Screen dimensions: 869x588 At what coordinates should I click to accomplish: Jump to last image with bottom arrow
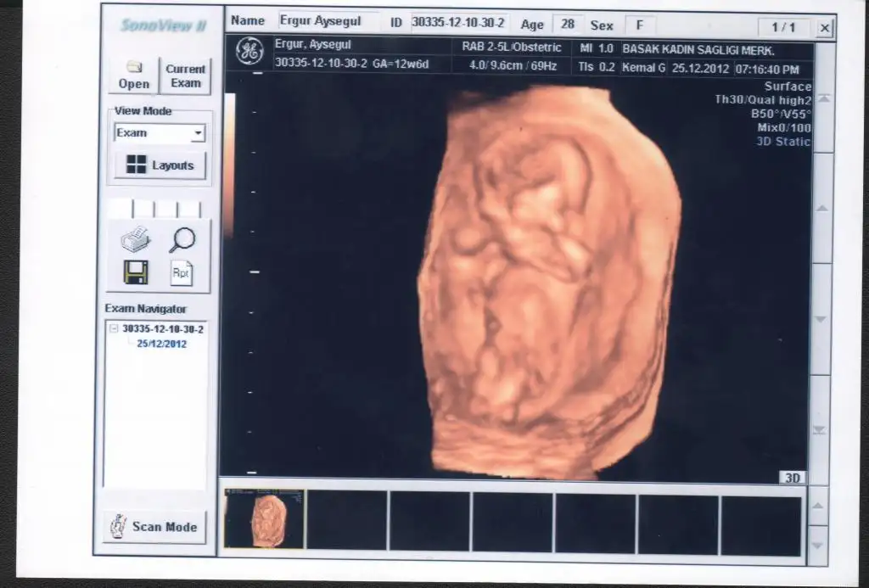click(x=819, y=430)
